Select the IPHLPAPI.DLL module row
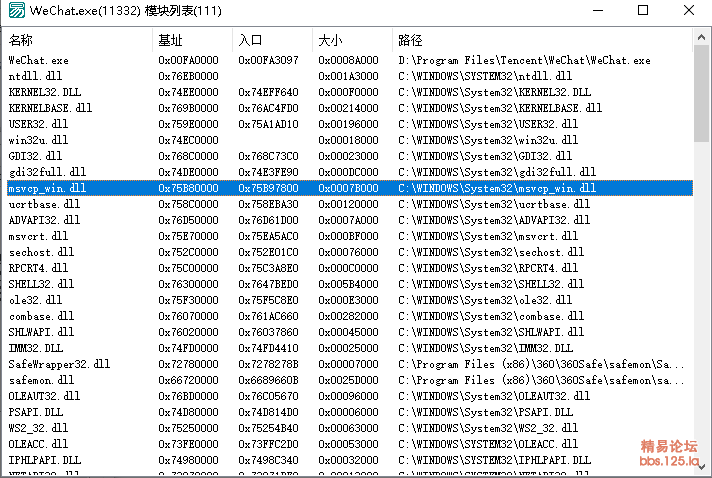The height and width of the screenshot is (478, 712). pyautogui.click(x=350, y=460)
